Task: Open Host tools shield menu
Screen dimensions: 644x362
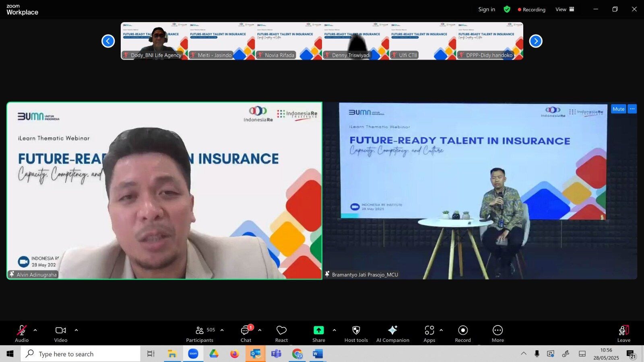Action: (356, 334)
